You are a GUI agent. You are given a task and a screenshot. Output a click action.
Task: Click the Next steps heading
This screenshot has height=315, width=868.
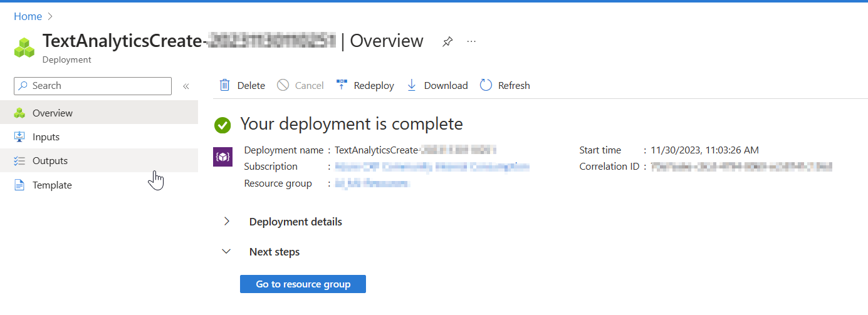coord(275,252)
